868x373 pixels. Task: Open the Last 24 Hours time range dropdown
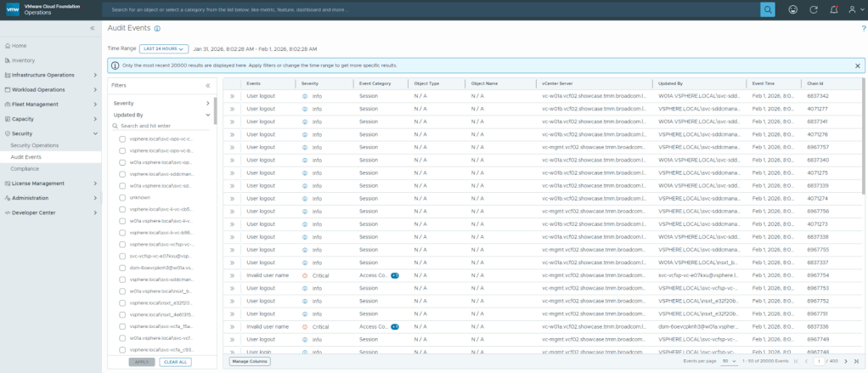pos(164,48)
